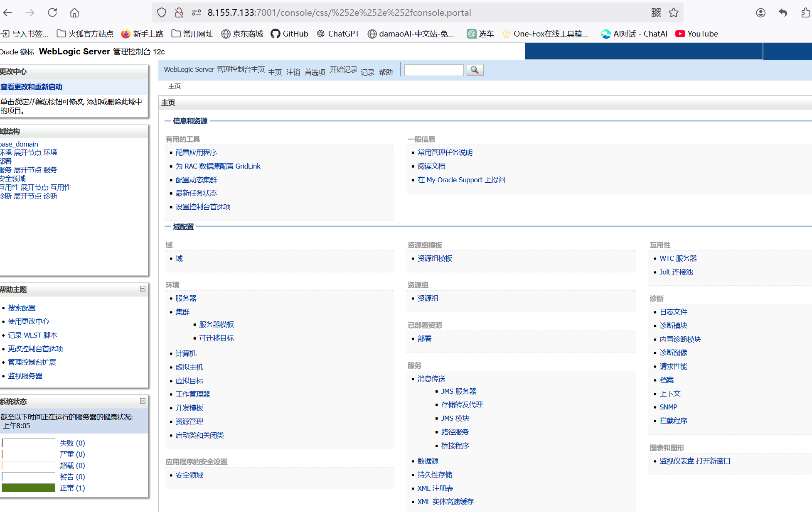Reload the page with browser refresh icon
This screenshot has height=512, width=812.
pos(52,13)
